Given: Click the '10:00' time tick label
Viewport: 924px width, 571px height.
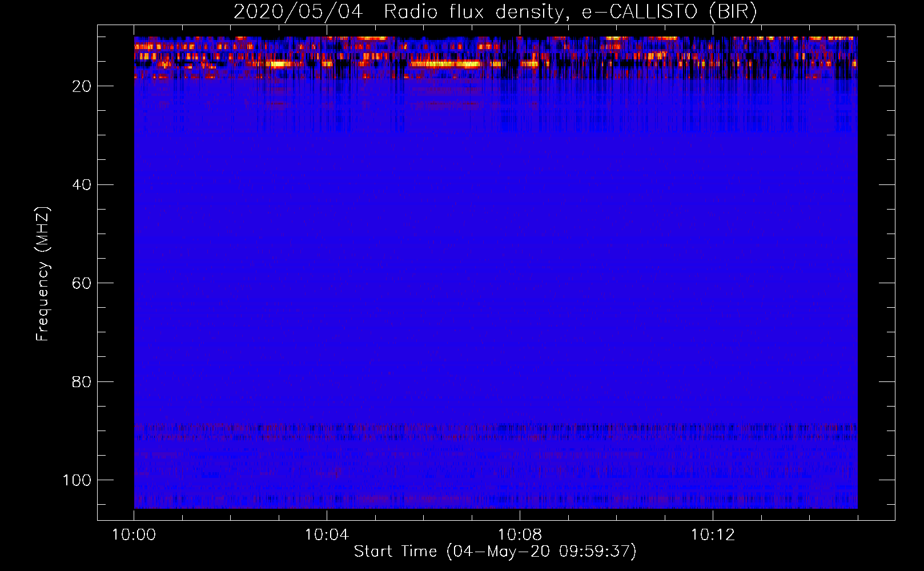Looking at the screenshot, I should [x=134, y=535].
